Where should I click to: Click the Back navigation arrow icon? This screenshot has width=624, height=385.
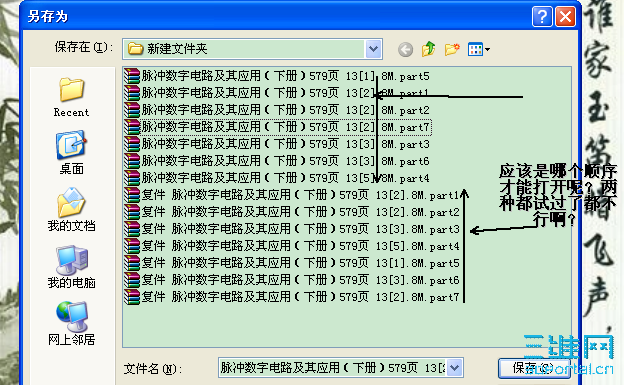click(x=405, y=49)
